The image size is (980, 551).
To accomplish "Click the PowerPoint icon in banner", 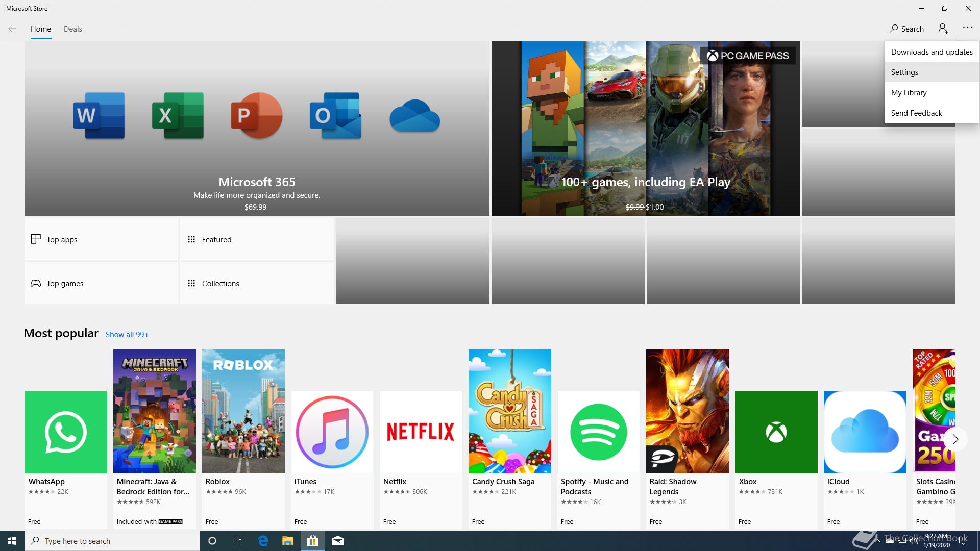I will (x=256, y=116).
